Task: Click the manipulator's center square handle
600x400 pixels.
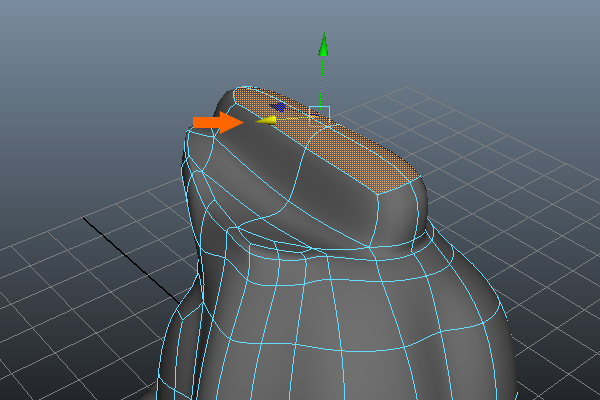Action: [319, 116]
